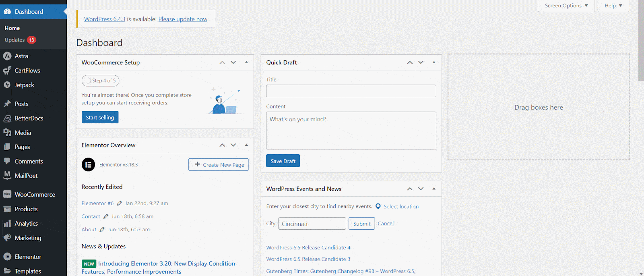Toggle the Elementor Overview panel
This screenshot has height=276, width=644.
[246, 145]
